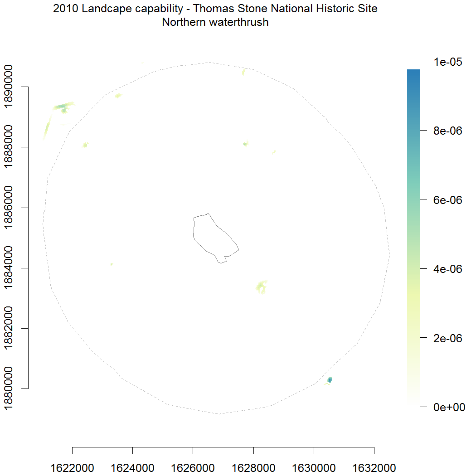Click the plot title 'Thomas Stone National Historic Site'
476x476 pixels.
tap(285, 9)
